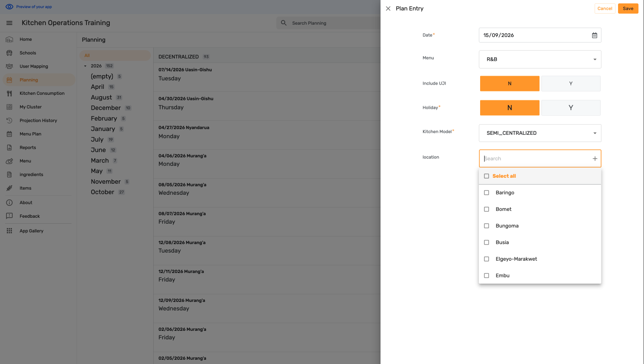The width and height of the screenshot is (644, 364).
Task: Check the Elgeyo-Marakwet location checkbox
Action: pos(487,259)
